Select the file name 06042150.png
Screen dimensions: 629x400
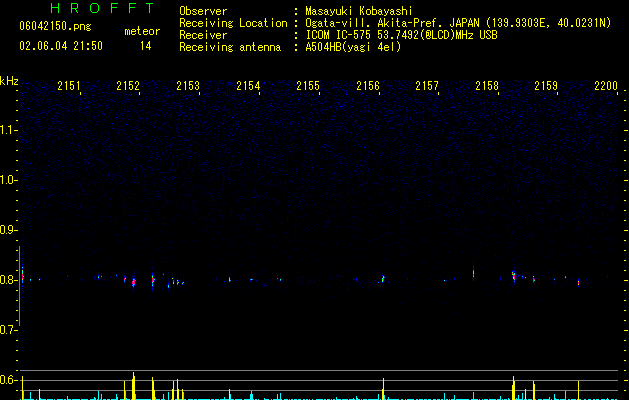coord(55,26)
